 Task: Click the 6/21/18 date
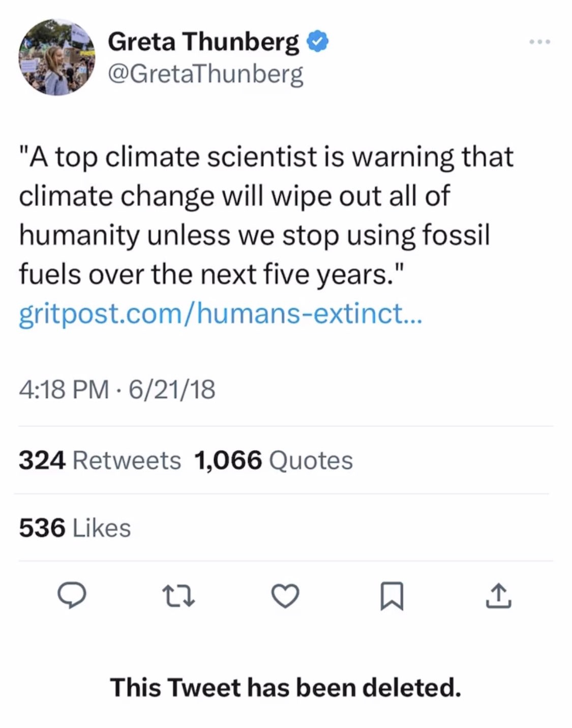[172, 390]
